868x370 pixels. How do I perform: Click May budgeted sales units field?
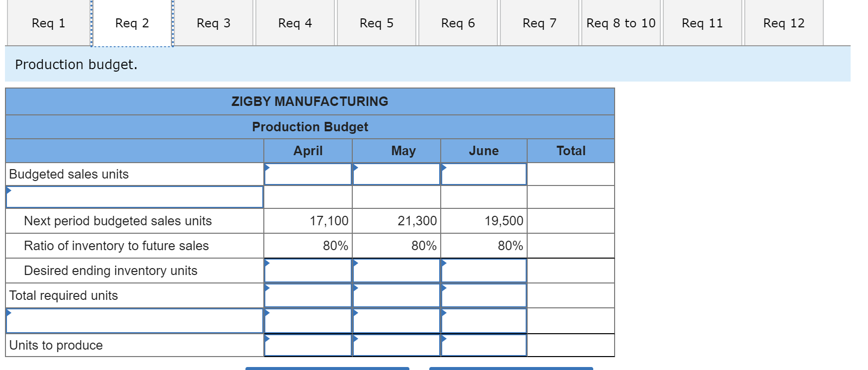[x=396, y=174]
